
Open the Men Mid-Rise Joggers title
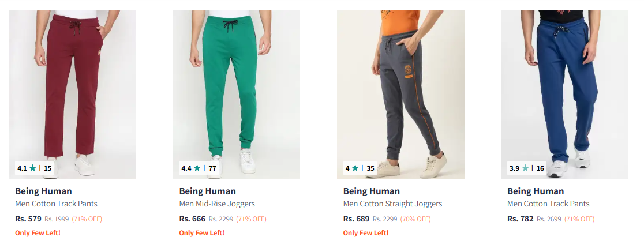click(217, 204)
